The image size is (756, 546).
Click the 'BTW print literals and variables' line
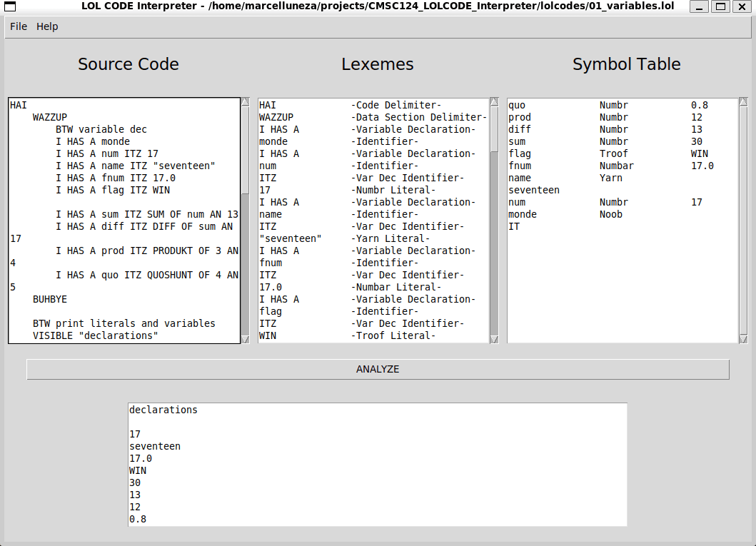(124, 323)
